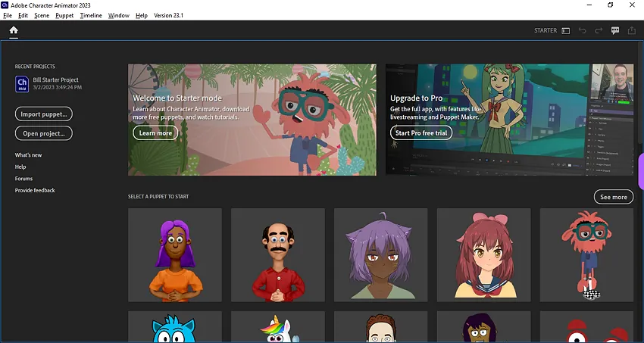This screenshot has width=644, height=343.
Task: Open the Help link in sidebar
Action: 20,167
